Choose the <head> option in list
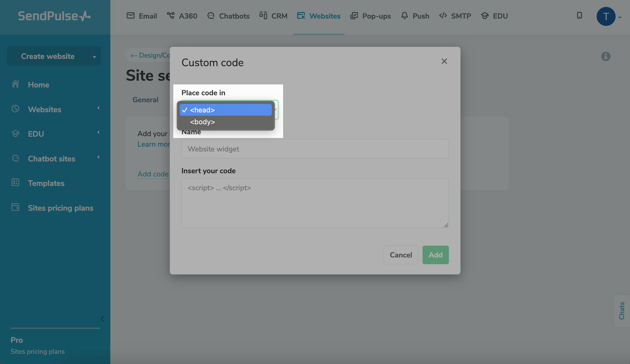The image size is (630, 364). point(202,110)
